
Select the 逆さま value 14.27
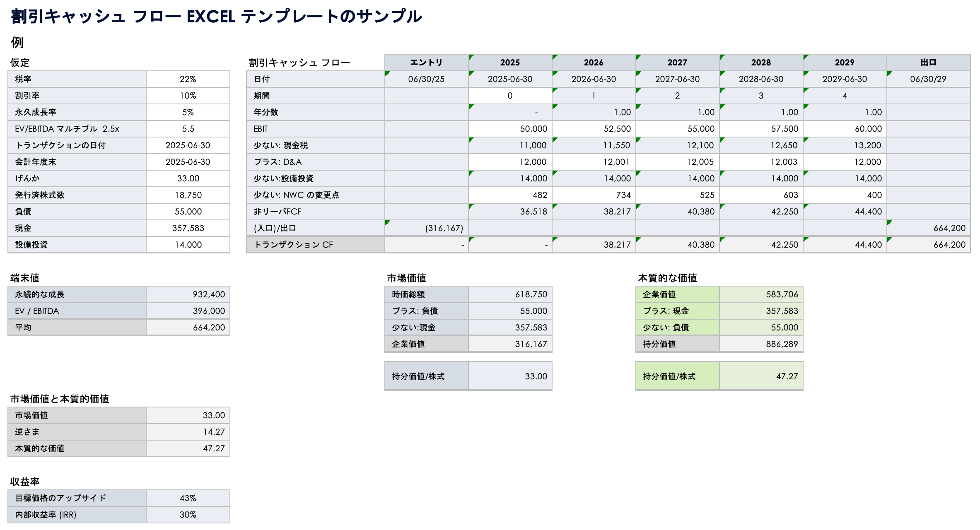click(188, 432)
